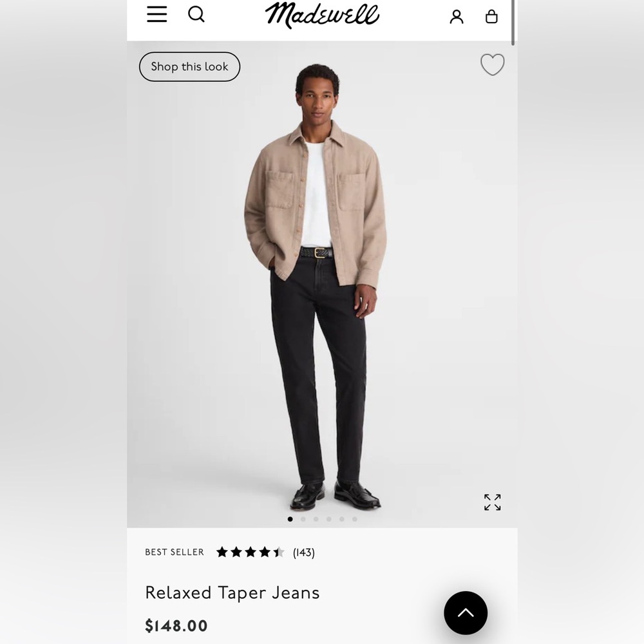
Task: Select the third carousel dot
Action: pos(316,519)
